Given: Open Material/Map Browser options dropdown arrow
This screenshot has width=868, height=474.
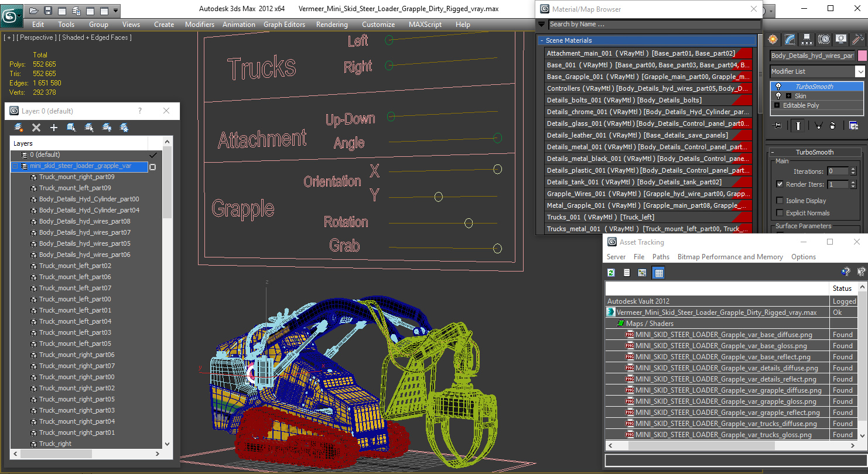Looking at the screenshot, I should click(542, 25).
